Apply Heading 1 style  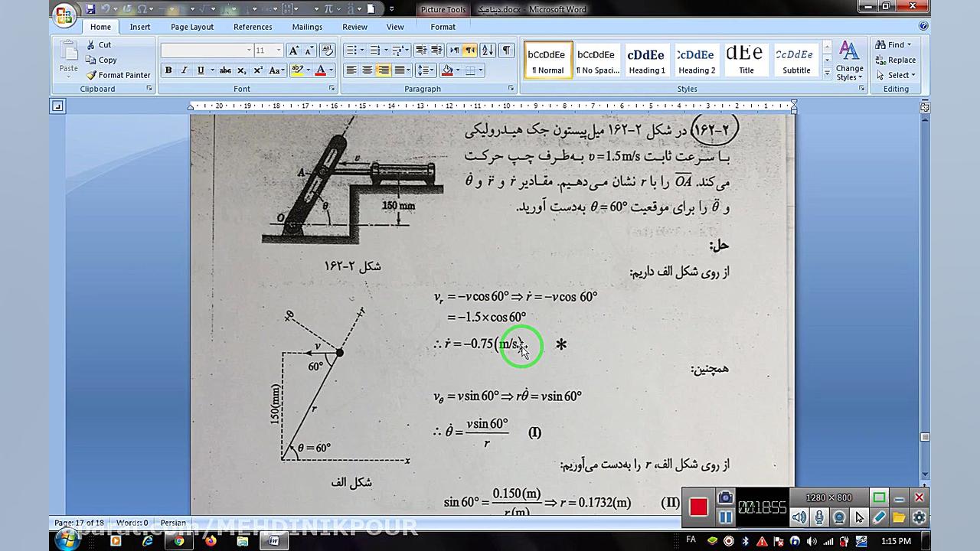pyautogui.click(x=646, y=60)
